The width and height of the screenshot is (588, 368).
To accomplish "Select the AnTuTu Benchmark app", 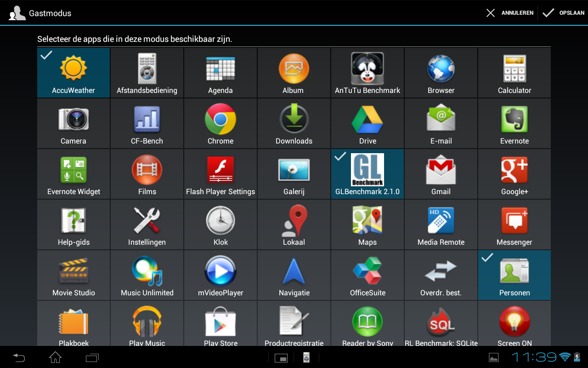I will coord(367,73).
